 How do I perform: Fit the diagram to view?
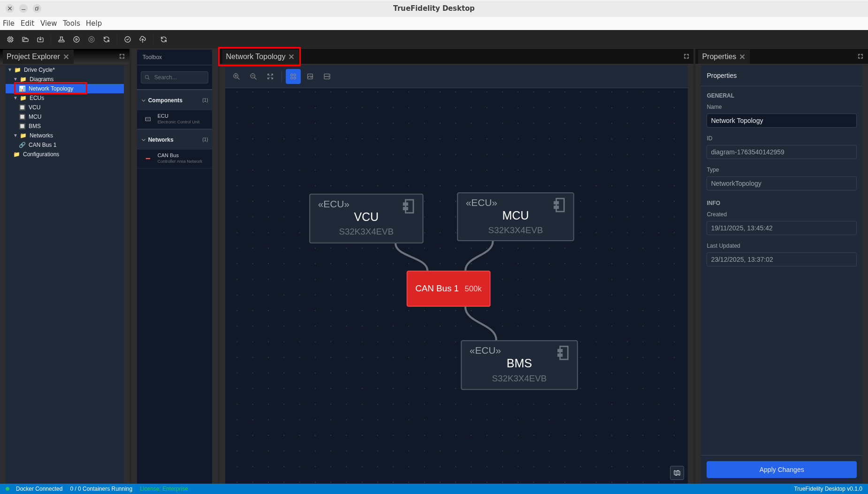coord(270,76)
